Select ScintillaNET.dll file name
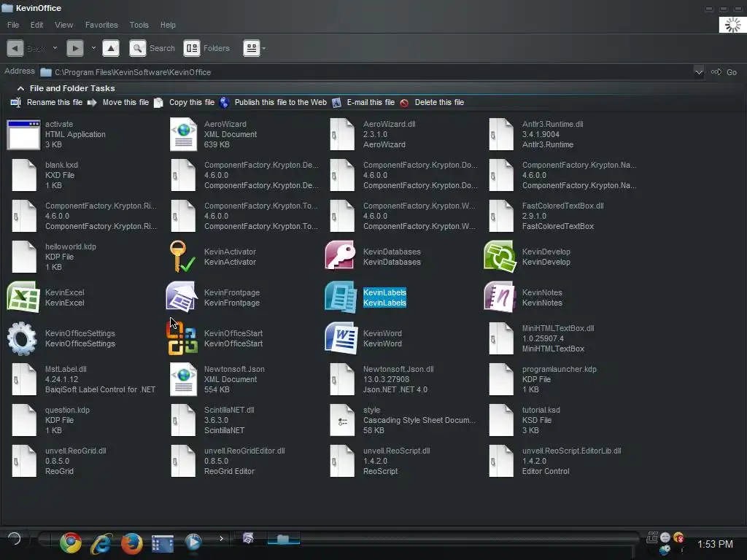This screenshot has height=560, width=747. (x=229, y=410)
